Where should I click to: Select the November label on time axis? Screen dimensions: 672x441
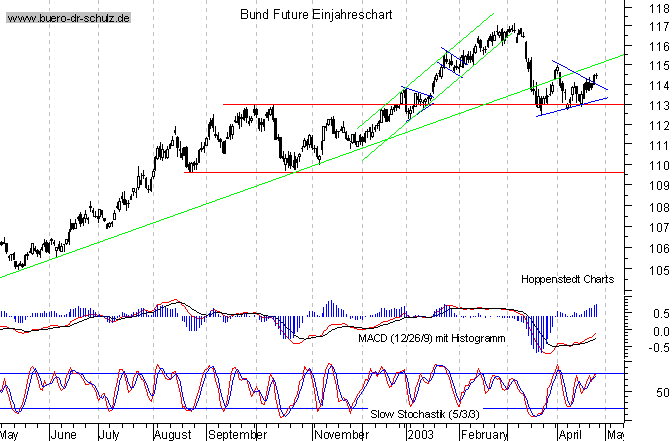[x=341, y=435]
